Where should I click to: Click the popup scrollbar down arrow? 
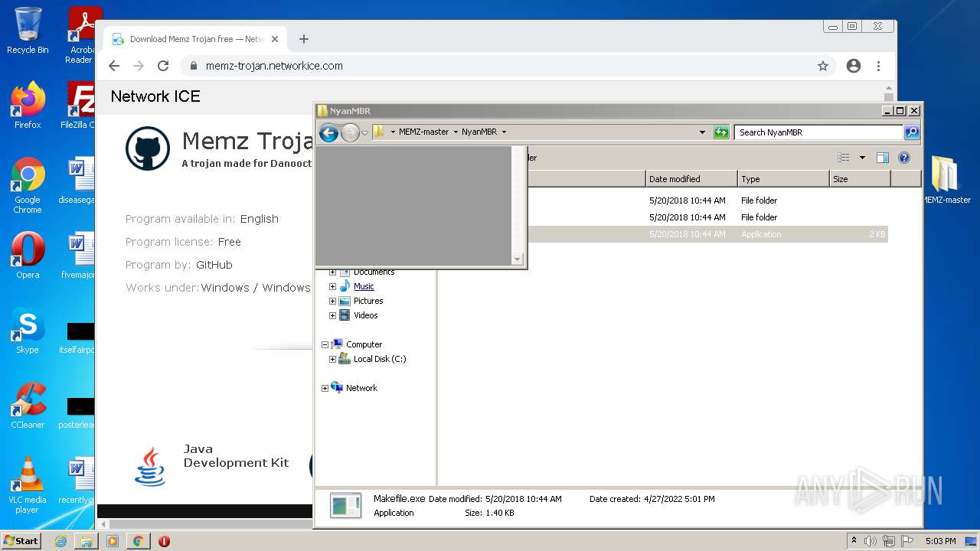(518, 259)
